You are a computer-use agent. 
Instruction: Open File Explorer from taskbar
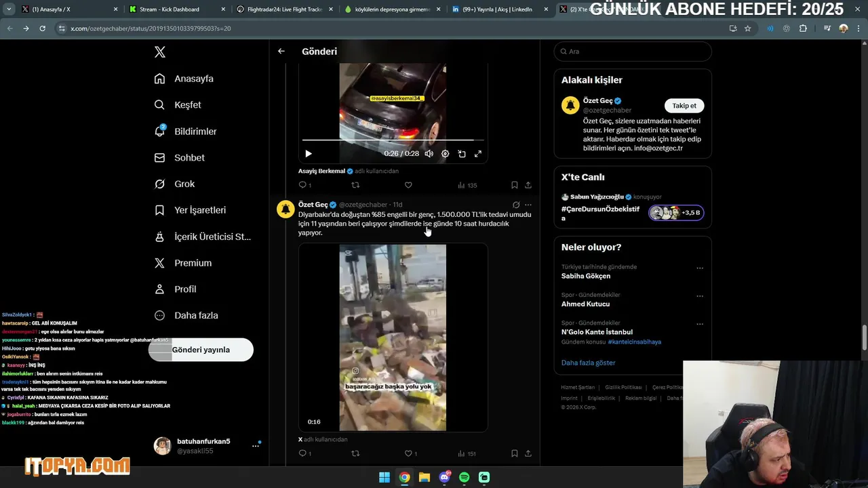[x=425, y=477]
